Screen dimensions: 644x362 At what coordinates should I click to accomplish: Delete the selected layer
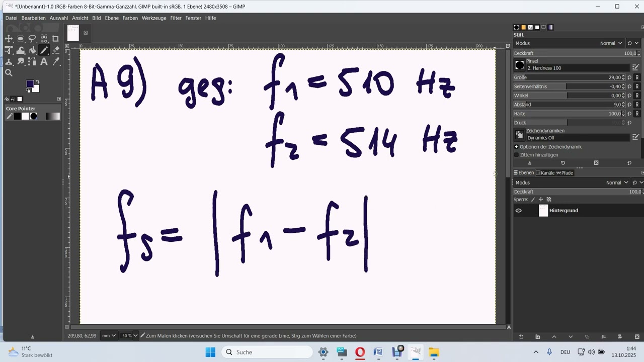tap(636, 337)
